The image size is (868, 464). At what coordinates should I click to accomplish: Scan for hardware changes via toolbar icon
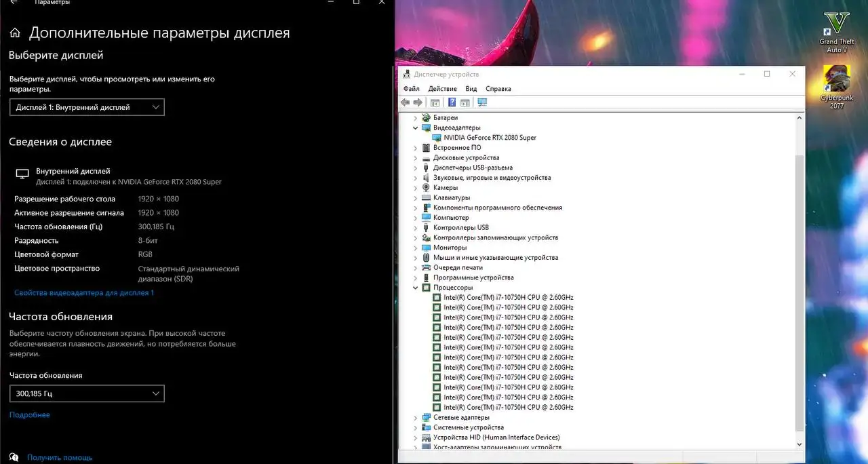[482, 102]
